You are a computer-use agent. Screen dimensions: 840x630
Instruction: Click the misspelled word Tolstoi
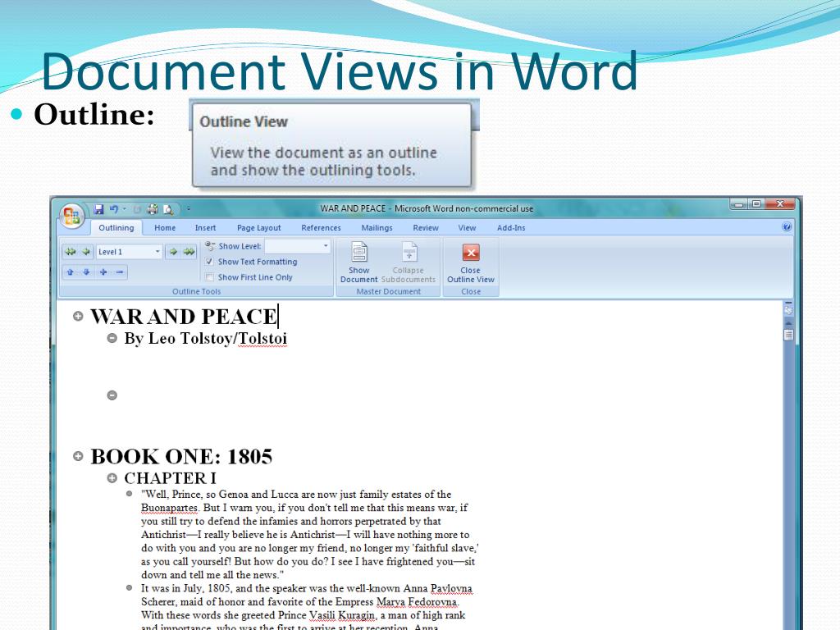pos(262,339)
